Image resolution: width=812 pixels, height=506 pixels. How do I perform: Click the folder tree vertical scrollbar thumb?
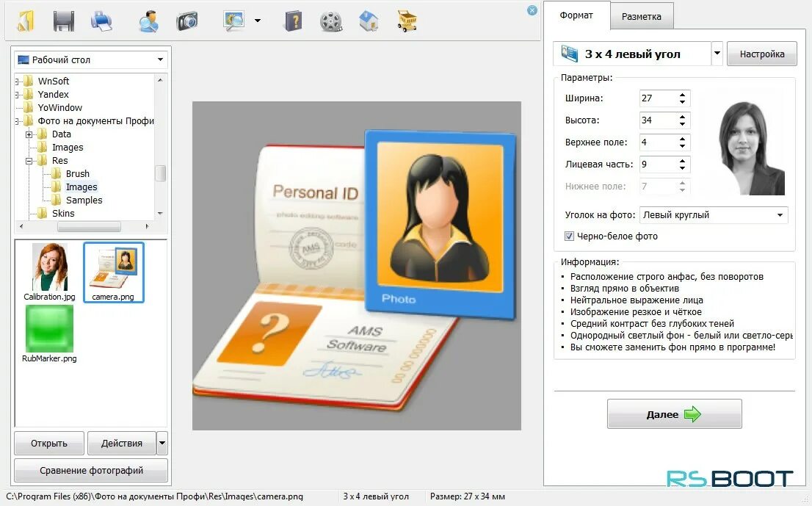(161, 173)
